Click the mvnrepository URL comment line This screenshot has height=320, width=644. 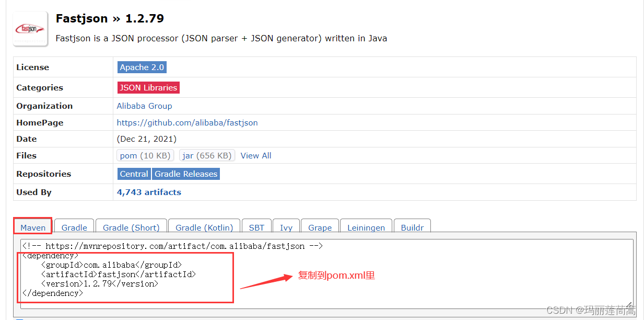[172, 246]
